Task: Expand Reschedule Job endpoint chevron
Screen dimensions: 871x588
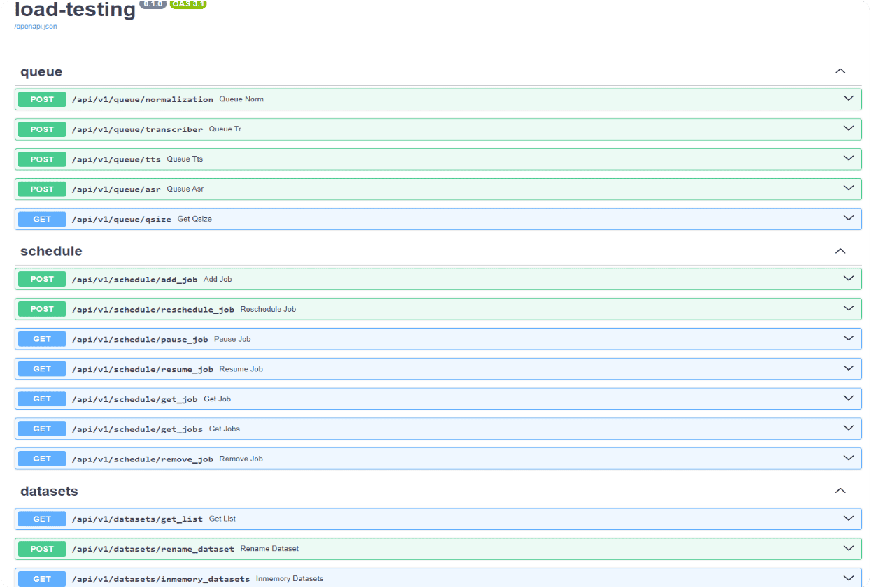Action: tap(848, 308)
